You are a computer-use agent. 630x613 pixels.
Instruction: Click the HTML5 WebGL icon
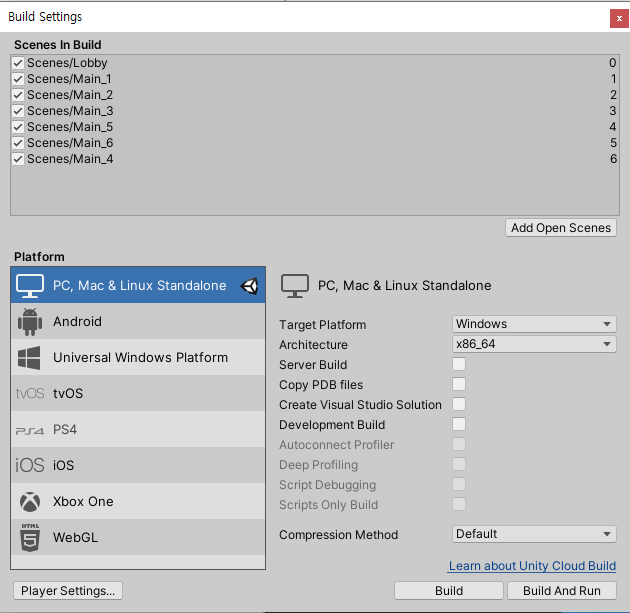[30, 537]
